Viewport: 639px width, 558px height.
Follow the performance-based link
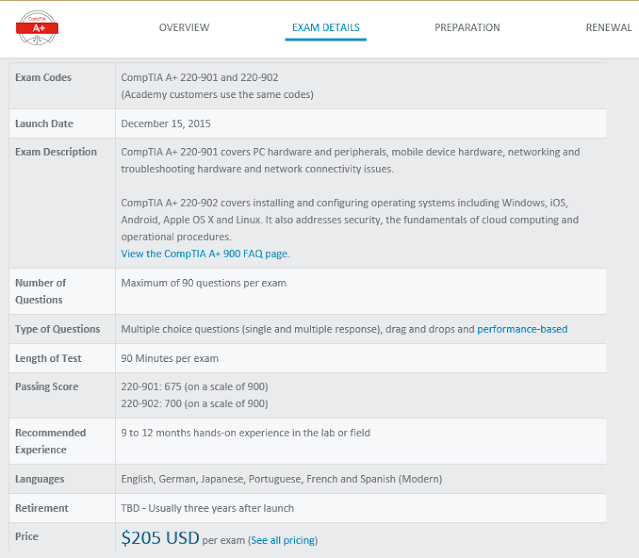click(522, 329)
